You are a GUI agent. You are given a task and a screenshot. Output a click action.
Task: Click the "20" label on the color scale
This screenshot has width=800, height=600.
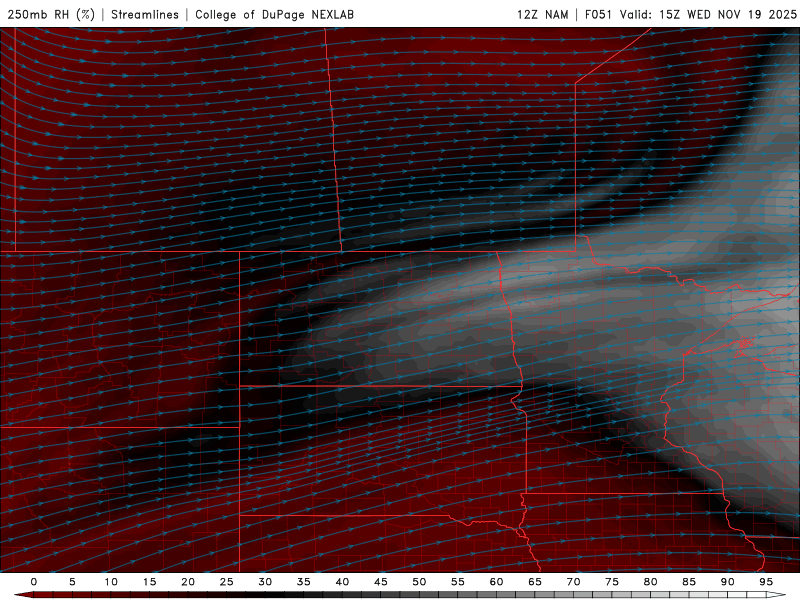tap(188, 582)
